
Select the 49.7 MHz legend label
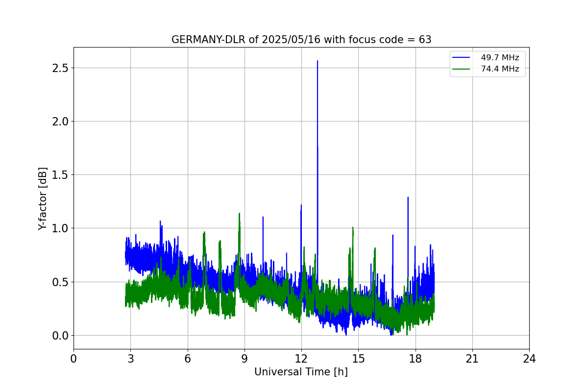[x=500, y=58]
